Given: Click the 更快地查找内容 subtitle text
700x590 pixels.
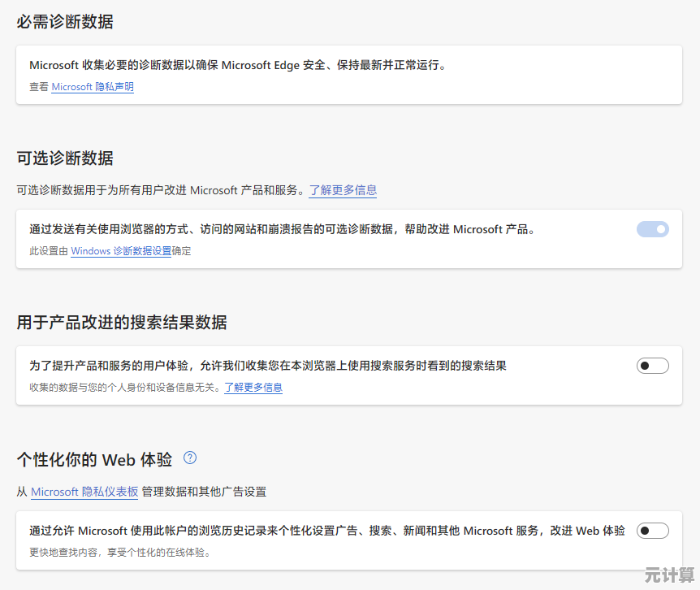Looking at the screenshot, I should click(x=120, y=553).
